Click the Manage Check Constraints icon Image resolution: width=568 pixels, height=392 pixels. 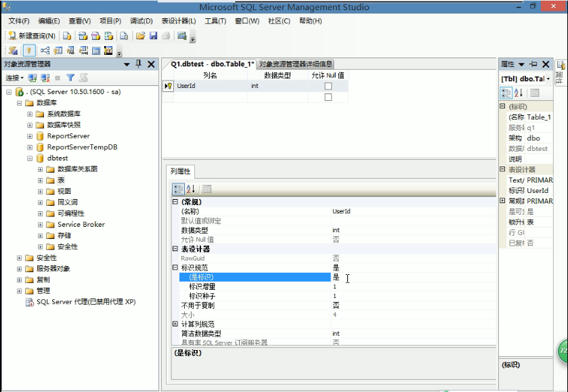pos(96,50)
